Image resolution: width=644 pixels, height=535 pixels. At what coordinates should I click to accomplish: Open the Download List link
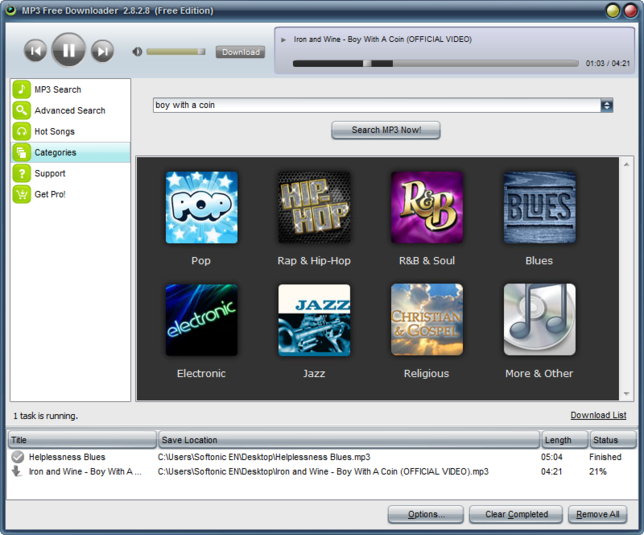598,415
